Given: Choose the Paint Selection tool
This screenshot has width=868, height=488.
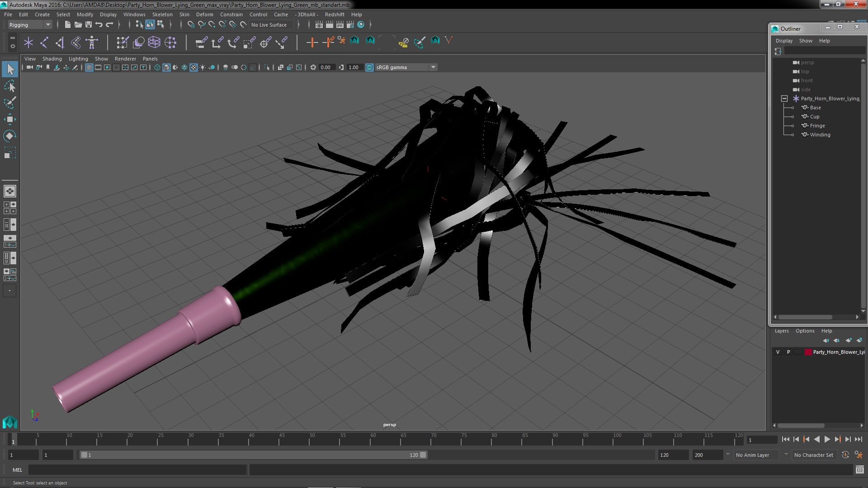Looking at the screenshot, I should [10, 103].
